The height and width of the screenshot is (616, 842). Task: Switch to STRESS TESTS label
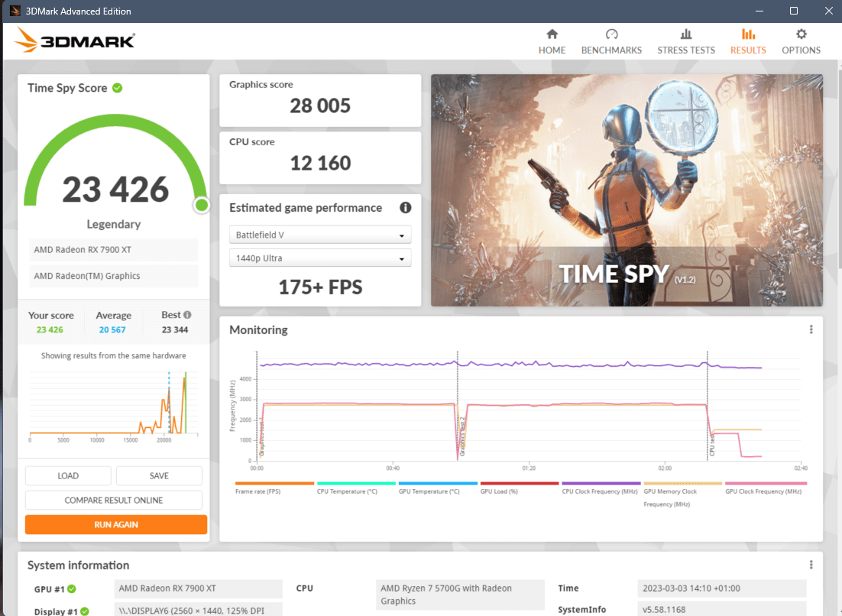coord(685,50)
